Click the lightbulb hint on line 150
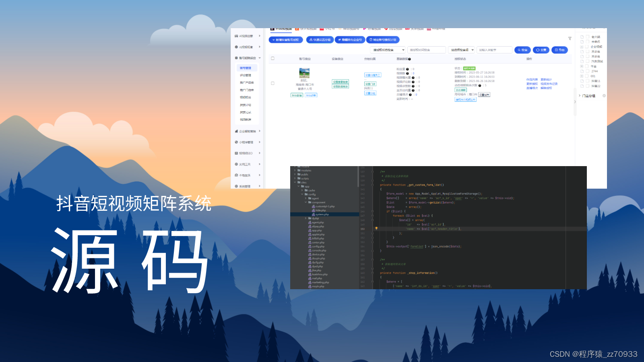 (376, 228)
